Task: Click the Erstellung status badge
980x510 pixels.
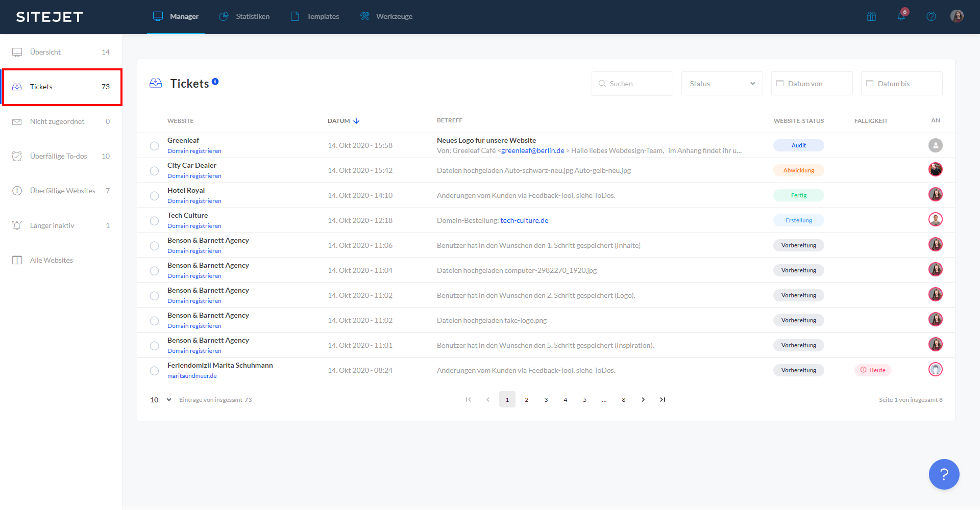Action: pos(799,220)
